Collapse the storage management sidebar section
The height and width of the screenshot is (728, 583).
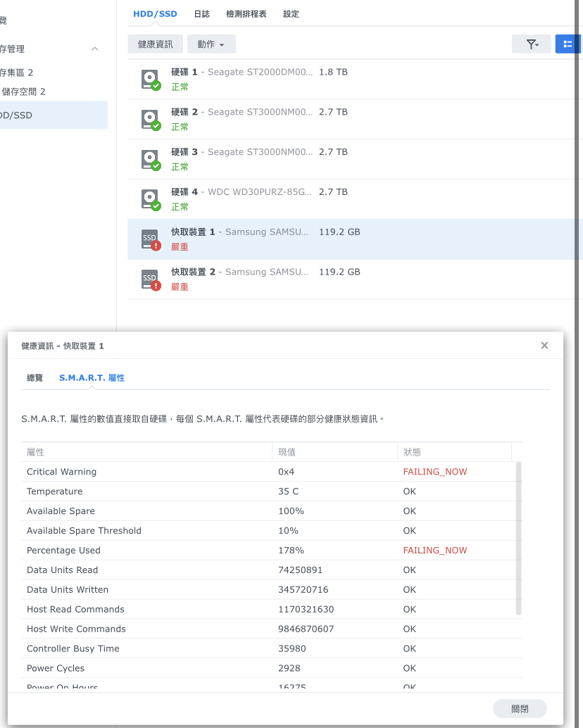pyautogui.click(x=95, y=49)
